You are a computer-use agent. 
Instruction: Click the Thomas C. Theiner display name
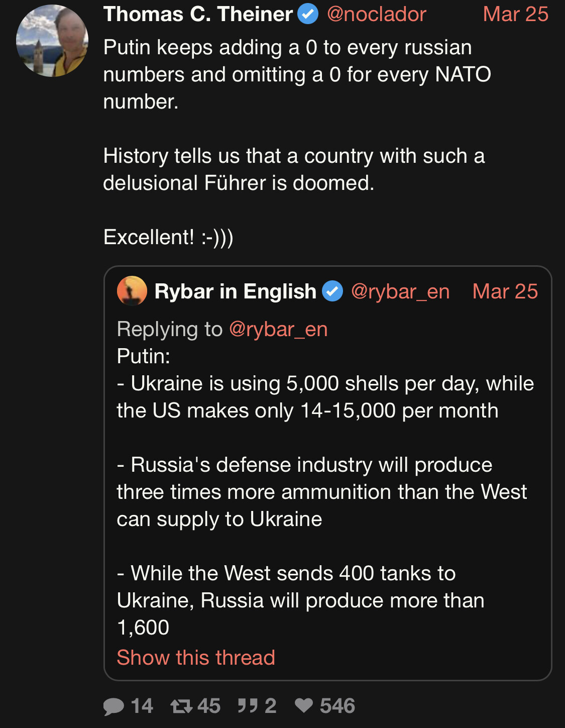(198, 14)
